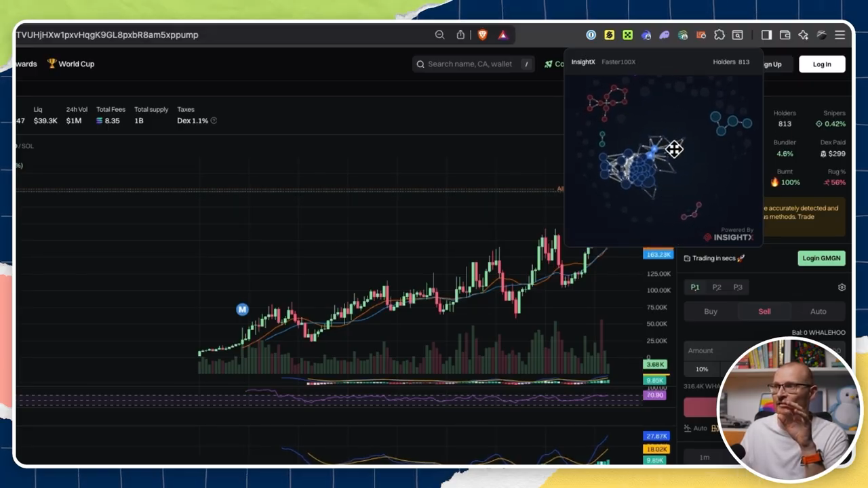Screen dimensions: 868x488
Task: Open Brave Shields lion icon
Action: (482, 35)
